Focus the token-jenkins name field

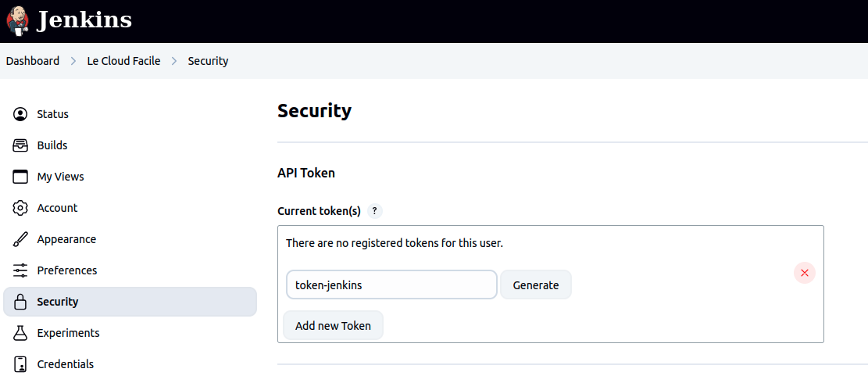391,285
